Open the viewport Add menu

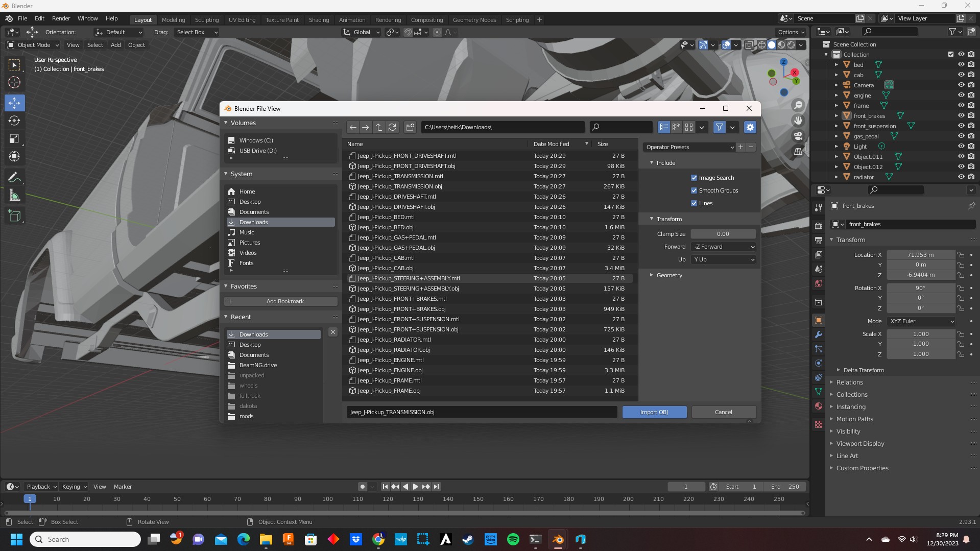116,45
